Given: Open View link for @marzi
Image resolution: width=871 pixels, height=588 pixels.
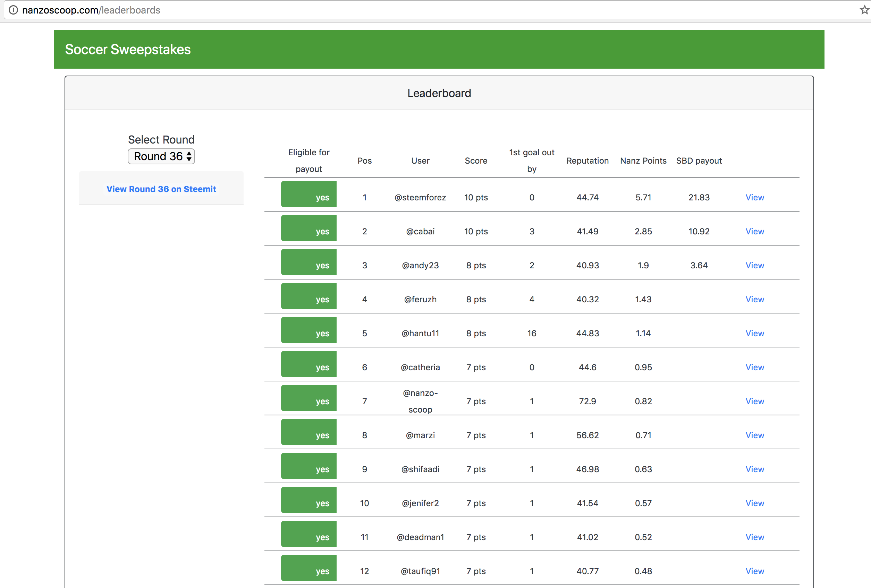Looking at the screenshot, I should click(x=754, y=435).
